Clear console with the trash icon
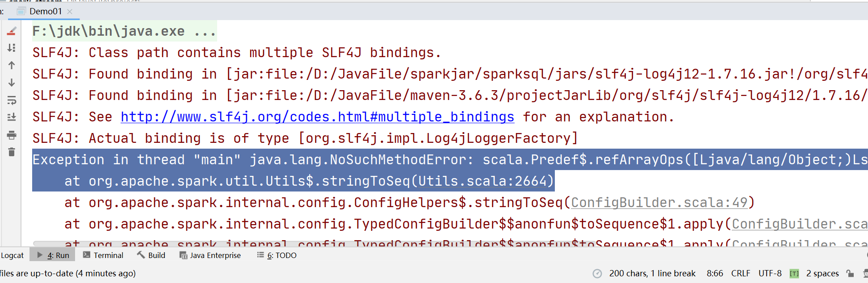This screenshot has height=283, width=868. click(12, 152)
